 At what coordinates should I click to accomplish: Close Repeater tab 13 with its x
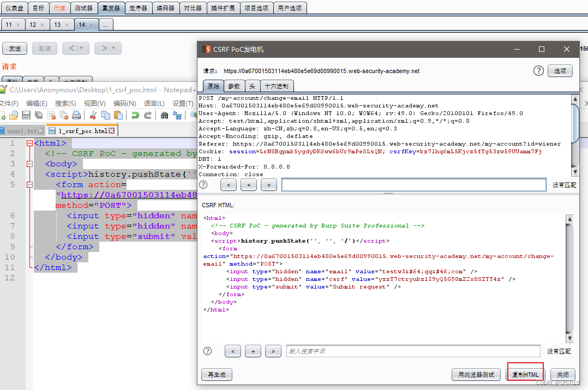click(x=67, y=25)
